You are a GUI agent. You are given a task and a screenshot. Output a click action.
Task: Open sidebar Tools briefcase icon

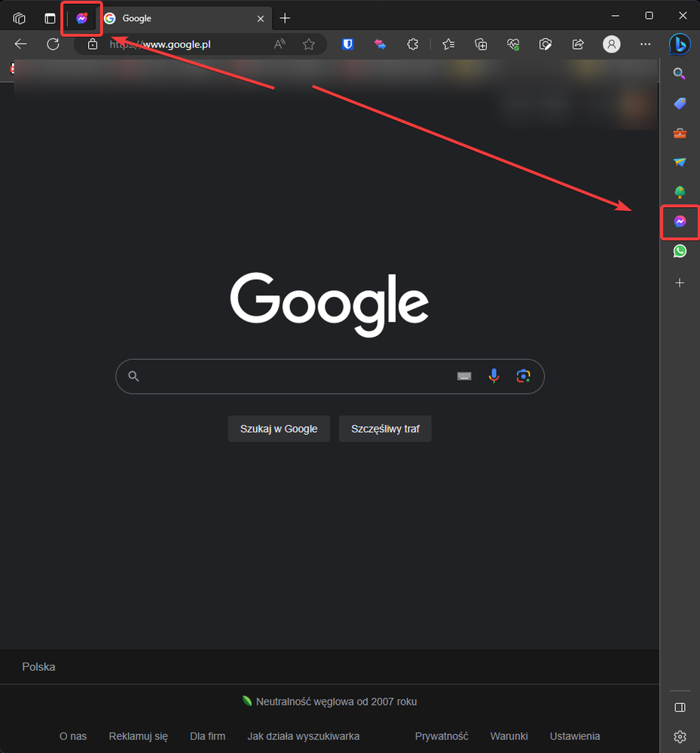click(680, 133)
